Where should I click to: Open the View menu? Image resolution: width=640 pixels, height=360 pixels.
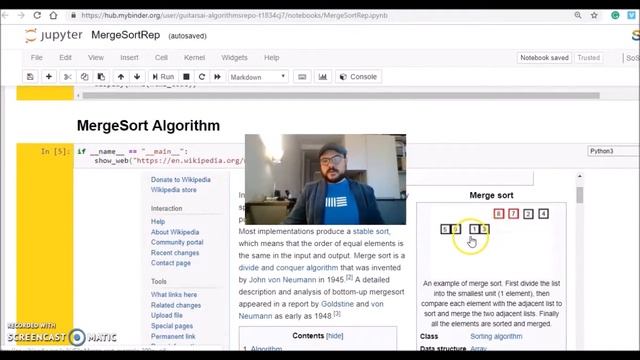tap(96, 58)
